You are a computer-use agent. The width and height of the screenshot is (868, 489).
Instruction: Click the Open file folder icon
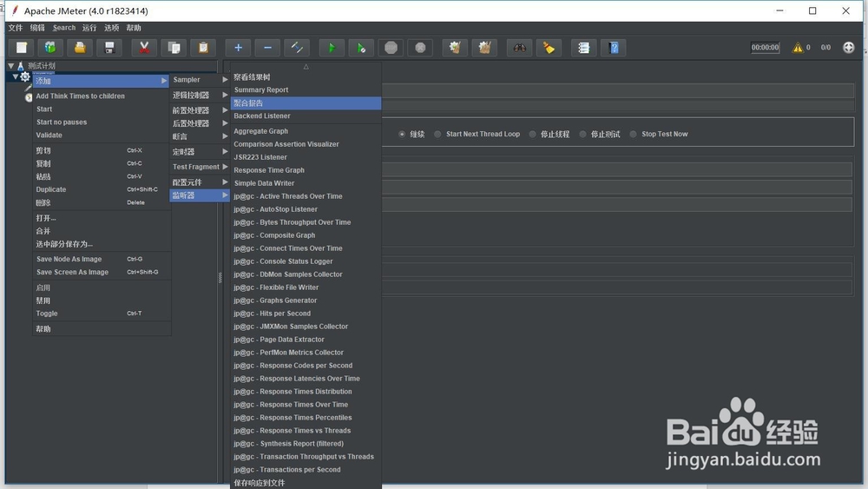[x=80, y=48]
